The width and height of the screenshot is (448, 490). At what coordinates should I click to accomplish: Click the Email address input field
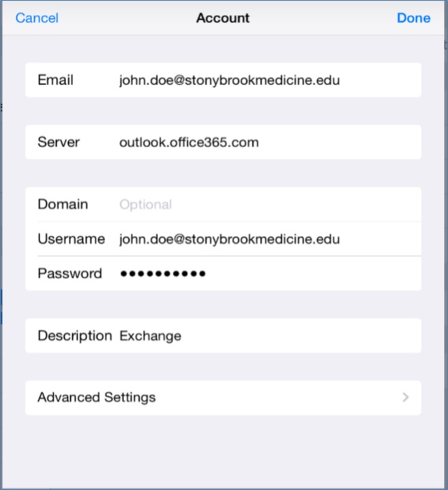[x=229, y=80]
